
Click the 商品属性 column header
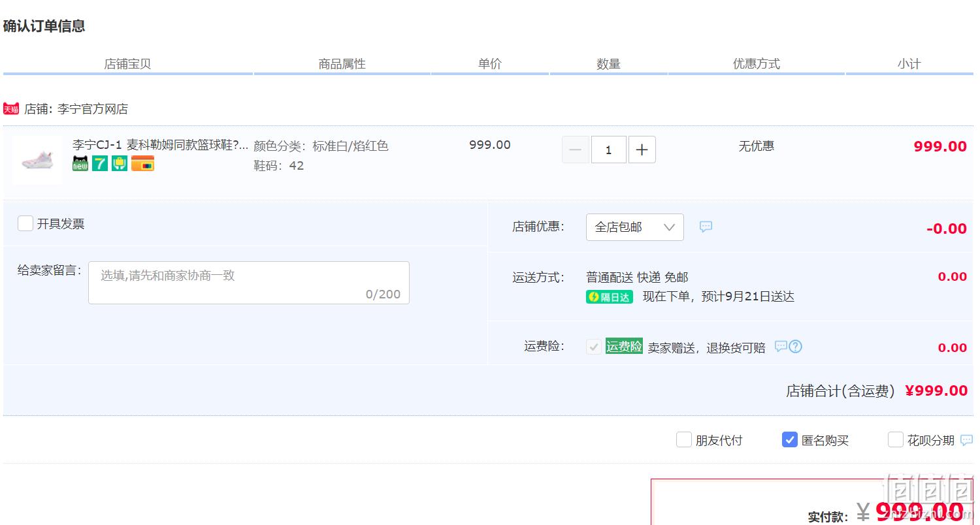point(342,64)
